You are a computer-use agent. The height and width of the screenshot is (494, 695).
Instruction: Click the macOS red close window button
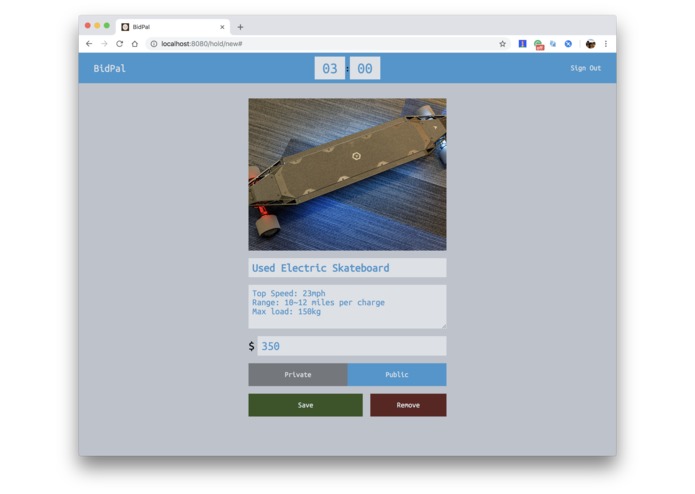click(88, 26)
